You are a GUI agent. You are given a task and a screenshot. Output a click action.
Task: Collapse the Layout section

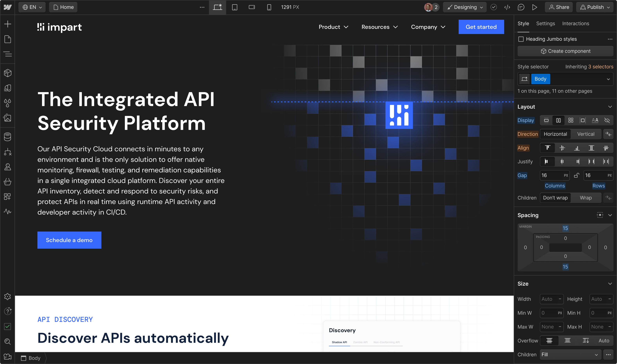pos(610,107)
